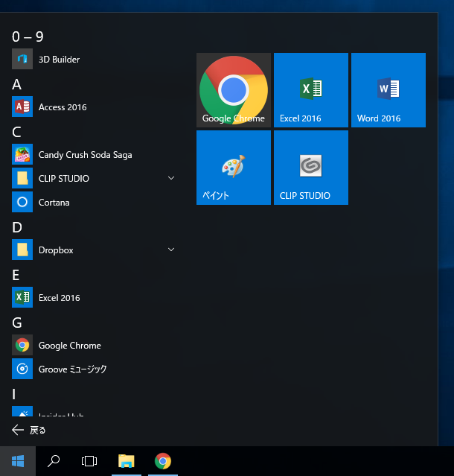Open Groove ミュージック app
This screenshot has height=476, width=454.
click(72, 369)
